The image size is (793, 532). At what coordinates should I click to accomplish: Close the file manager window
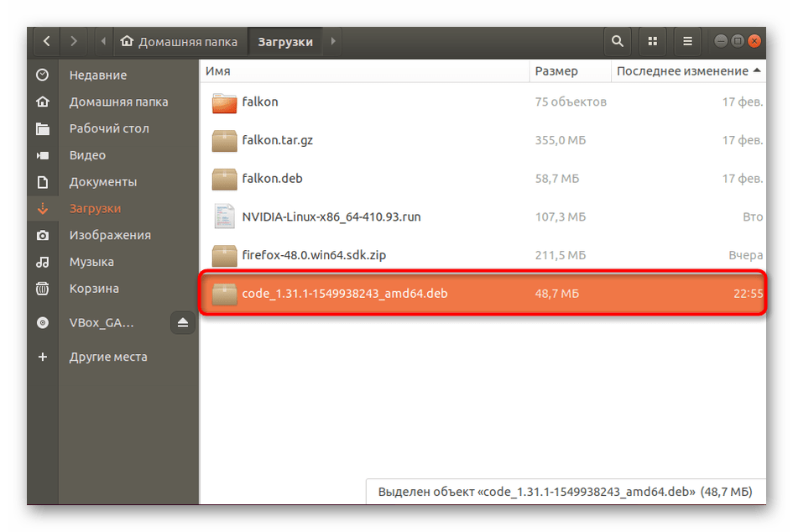coord(754,41)
